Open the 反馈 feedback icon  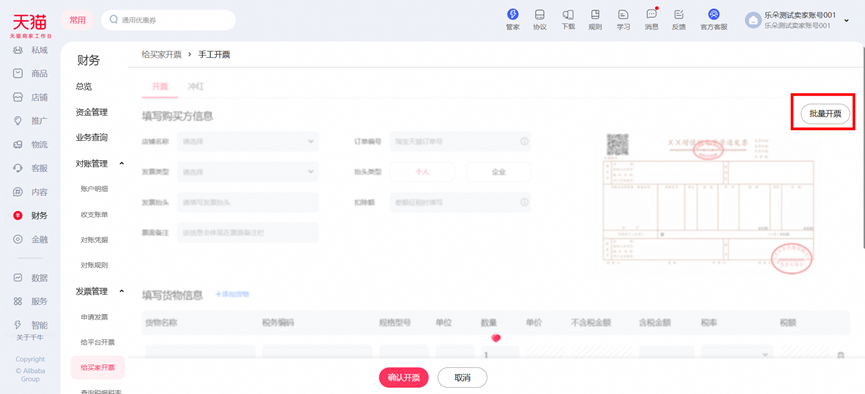click(679, 14)
